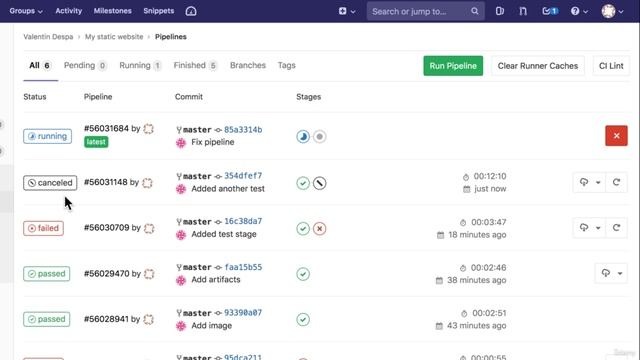
Task: Click passed stage icon of Added another test
Action: 303,183
